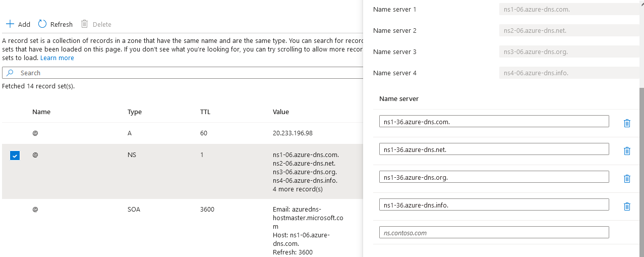Image resolution: width=644 pixels, height=257 pixels.
Task: Uncheck the selected NS record checkbox
Action: click(x=15, y=156)
